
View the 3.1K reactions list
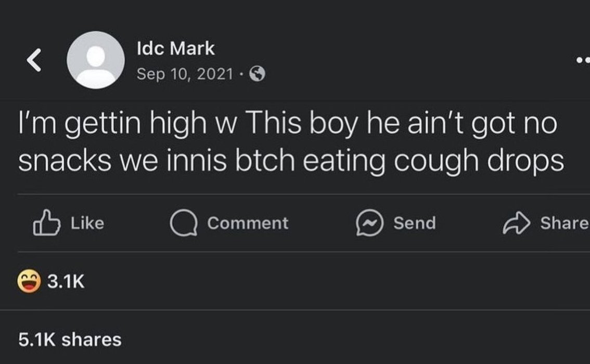point(51,281)
